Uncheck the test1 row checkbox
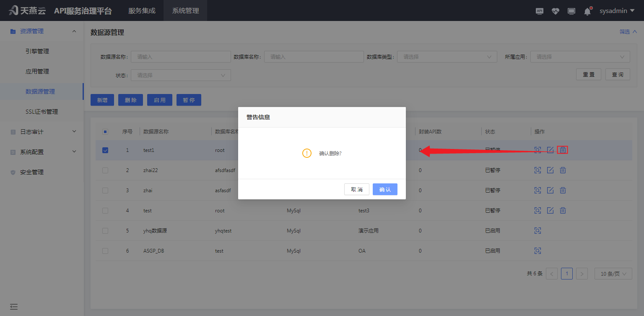Image resolution: width=644 pixels, height=316 pixels. pos(105,150)
